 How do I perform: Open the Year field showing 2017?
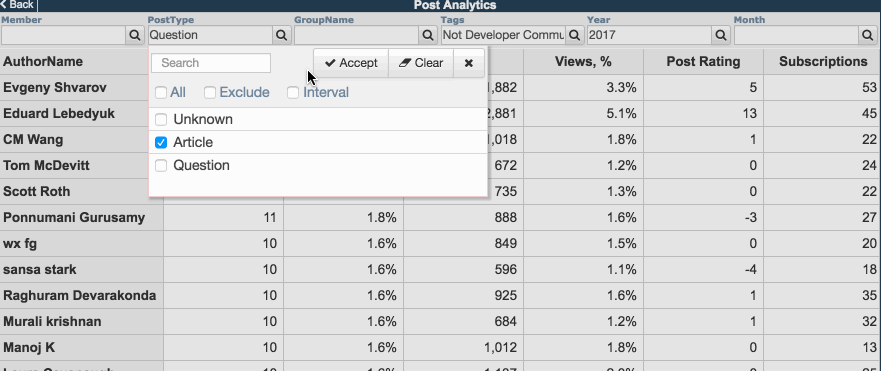pyautogui.click(x=650, y=35)
